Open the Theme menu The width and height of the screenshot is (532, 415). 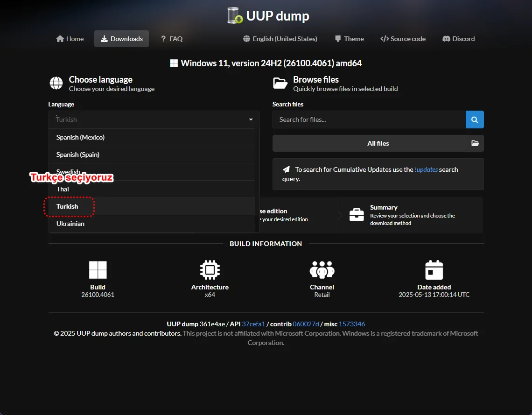pos(350,39)
